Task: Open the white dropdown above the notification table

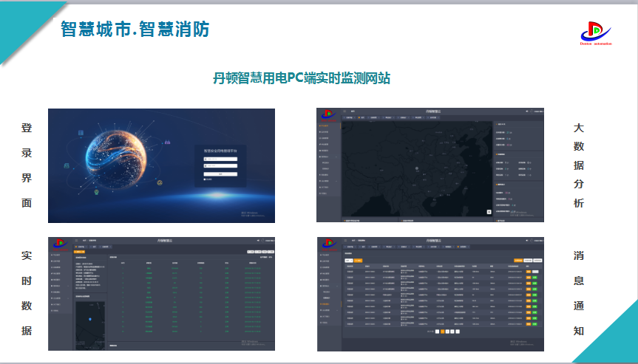Action: 349,261
